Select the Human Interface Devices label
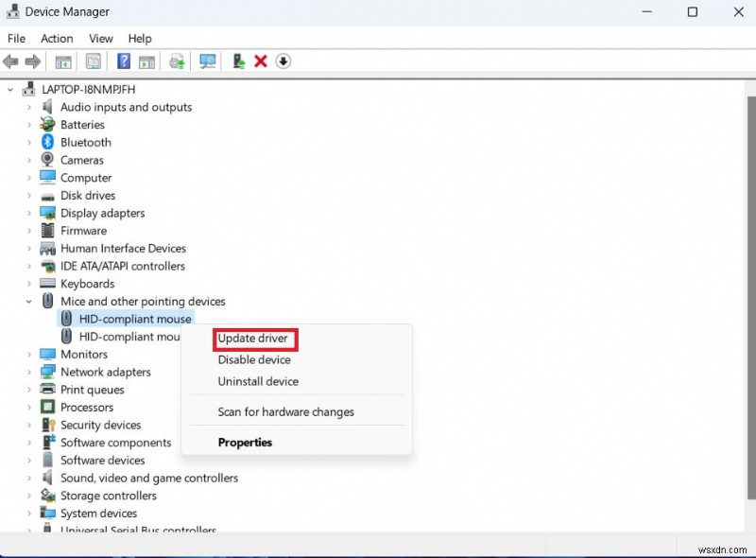The width and height of the screenshot is (756, 558). [123, 248]
